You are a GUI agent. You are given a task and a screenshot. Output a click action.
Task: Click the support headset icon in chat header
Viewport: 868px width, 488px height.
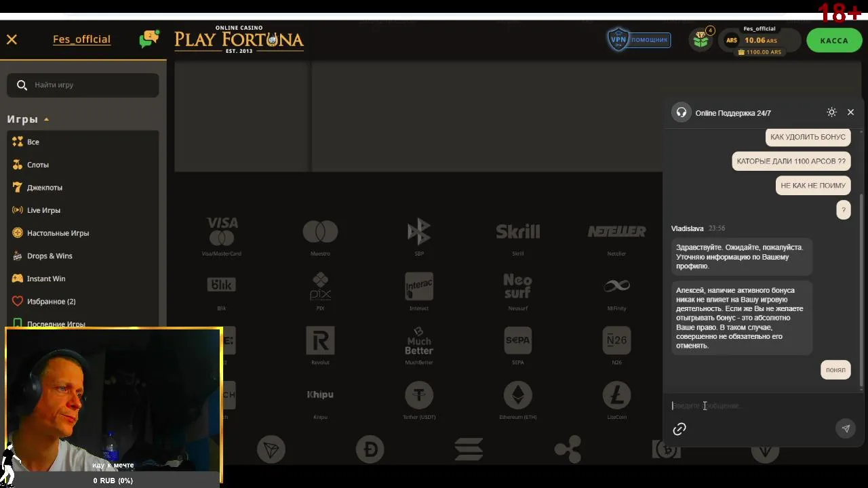tap(682, 113)
